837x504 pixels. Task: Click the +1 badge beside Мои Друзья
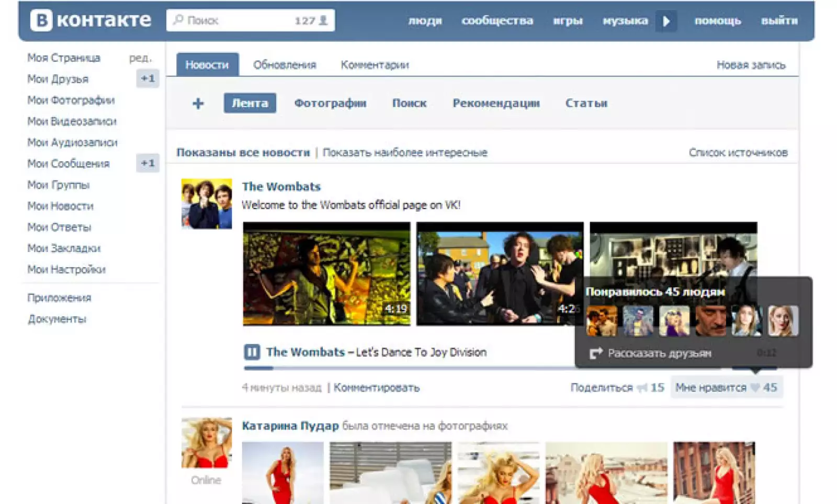[148, 78]
